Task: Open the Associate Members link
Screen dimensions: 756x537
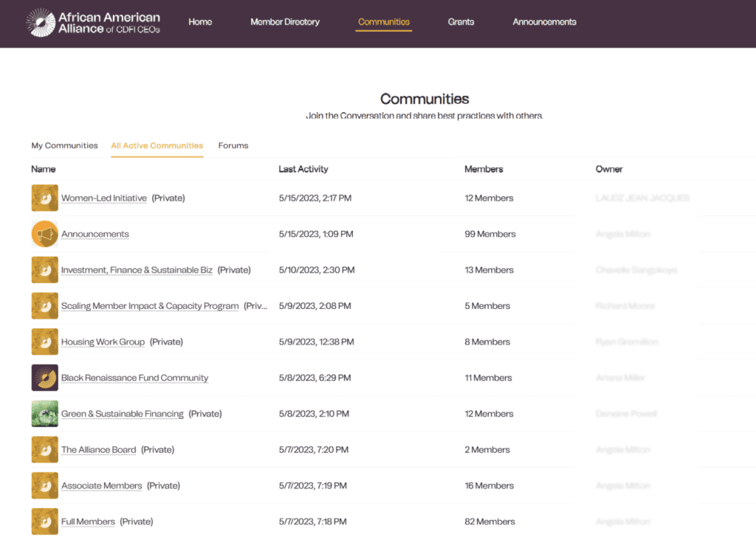Action: coord(102,485)
